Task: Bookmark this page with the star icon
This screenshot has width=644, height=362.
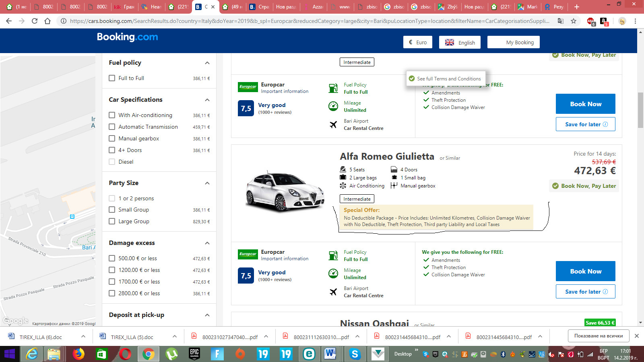Action: click(x=574, y=21)
